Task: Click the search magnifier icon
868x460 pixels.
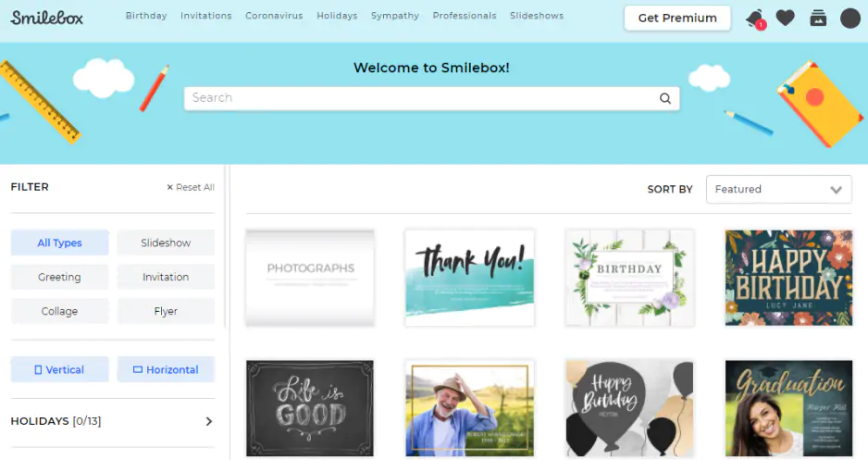Action: pyautogui.click(x=664, y=98)
